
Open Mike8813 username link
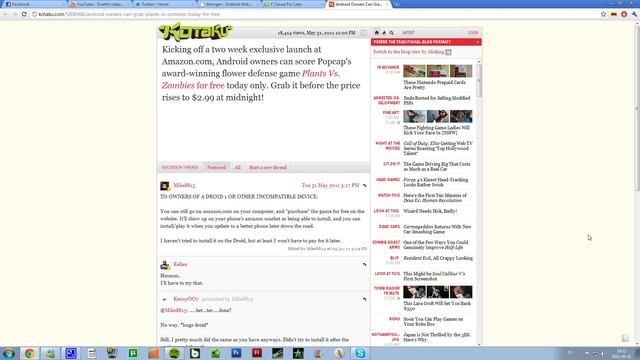click(x=184, y=185)
